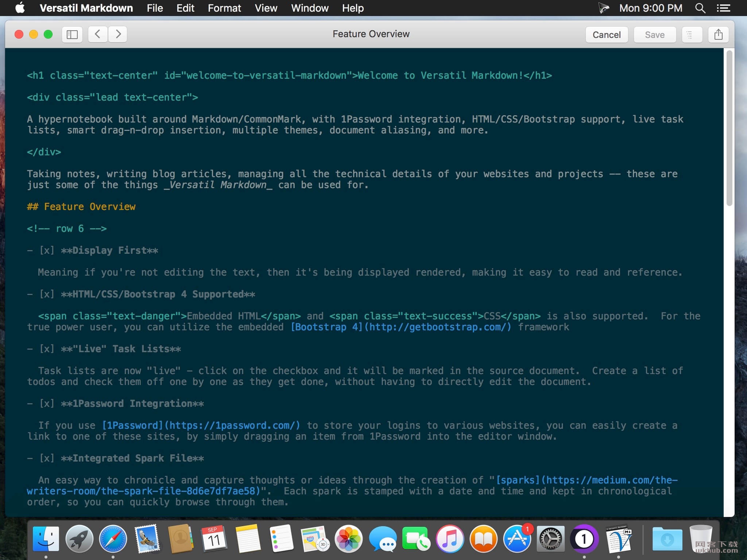Viewport: 747px width, 560px height.
Task: Open the View menu
Action: coord(266,8)
